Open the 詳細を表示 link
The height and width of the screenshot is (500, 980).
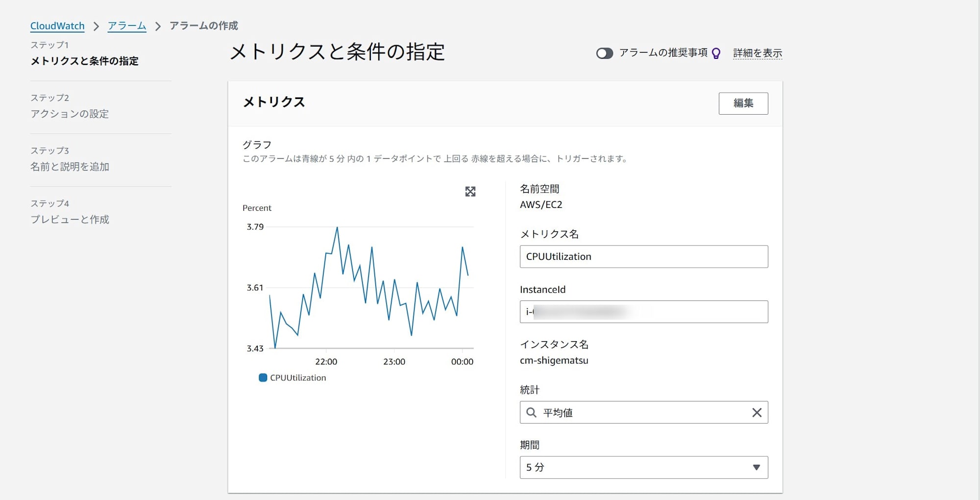click(758, 53)
